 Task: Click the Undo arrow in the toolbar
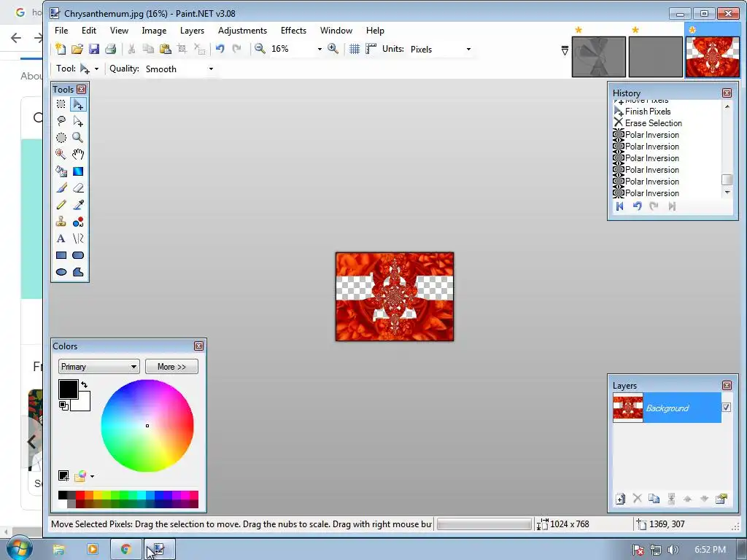coord(220,49)
